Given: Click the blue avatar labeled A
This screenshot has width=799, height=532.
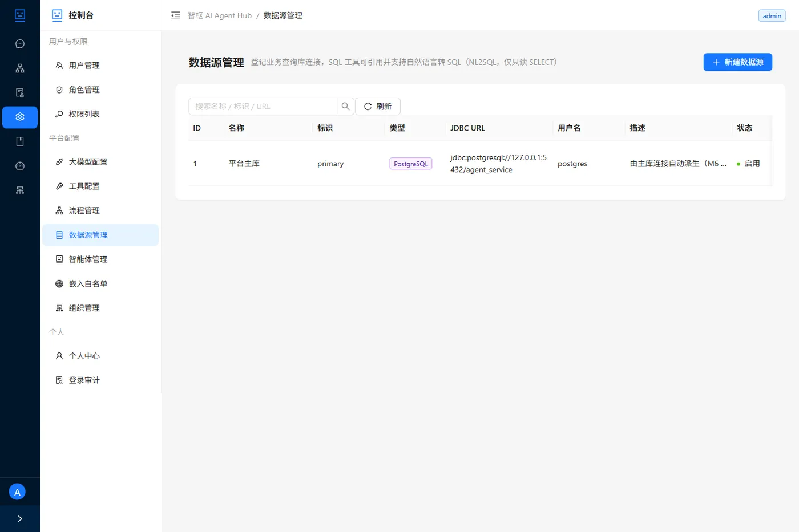Looking at the screenshot, I should (17, 492).
